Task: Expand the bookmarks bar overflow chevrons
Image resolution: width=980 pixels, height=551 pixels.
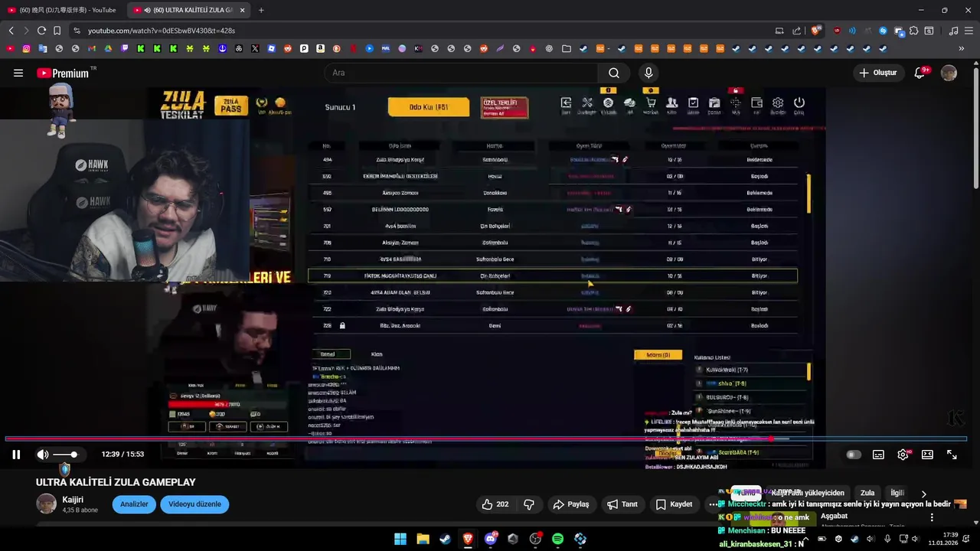Action: pyautogui.click(x=962, y=48)
